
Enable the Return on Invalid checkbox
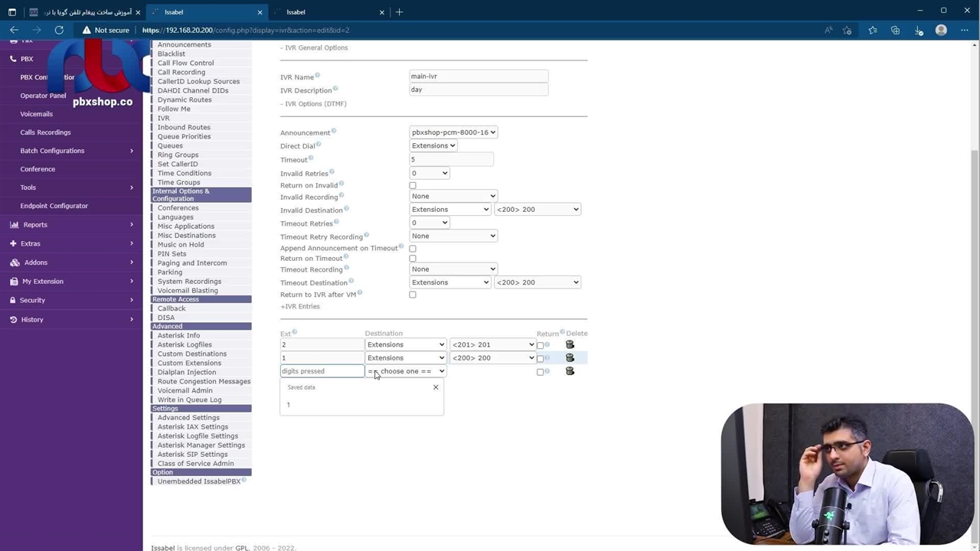tap(413, 185)
